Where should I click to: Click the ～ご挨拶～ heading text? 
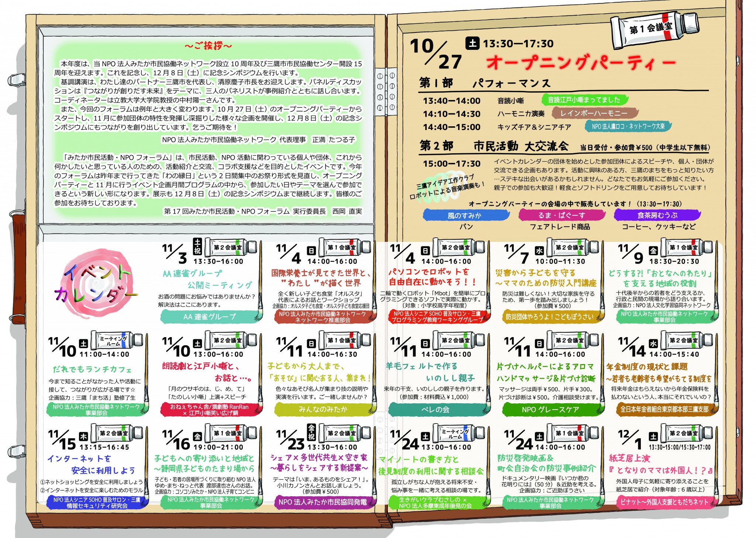click(208, 46)
